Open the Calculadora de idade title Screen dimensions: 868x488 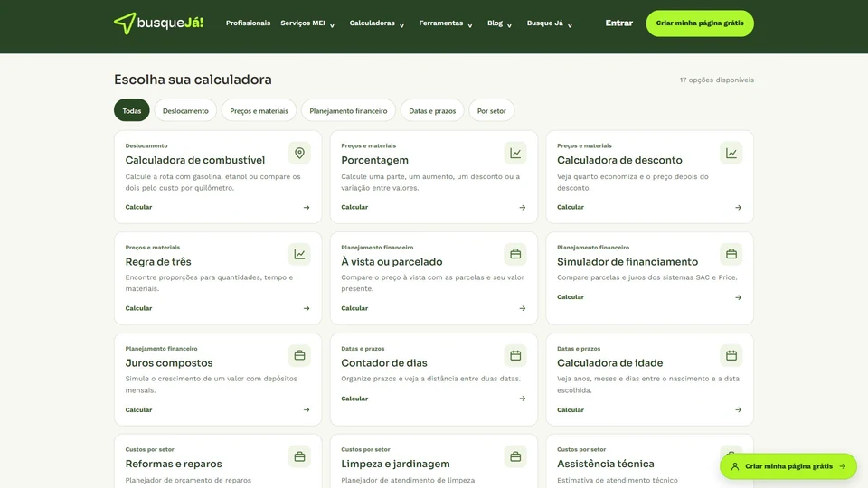tap(610, 363)
